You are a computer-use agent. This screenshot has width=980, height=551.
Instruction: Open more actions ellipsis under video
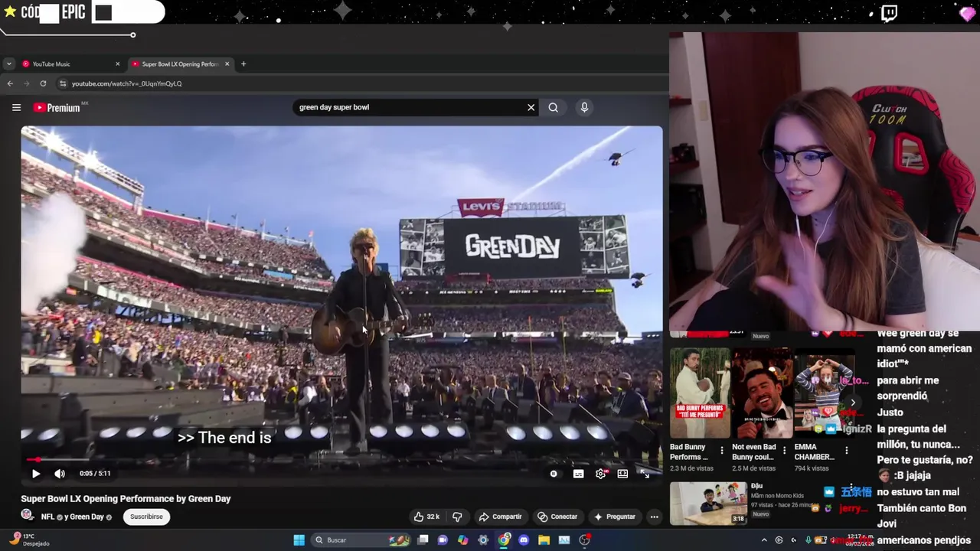654,517
